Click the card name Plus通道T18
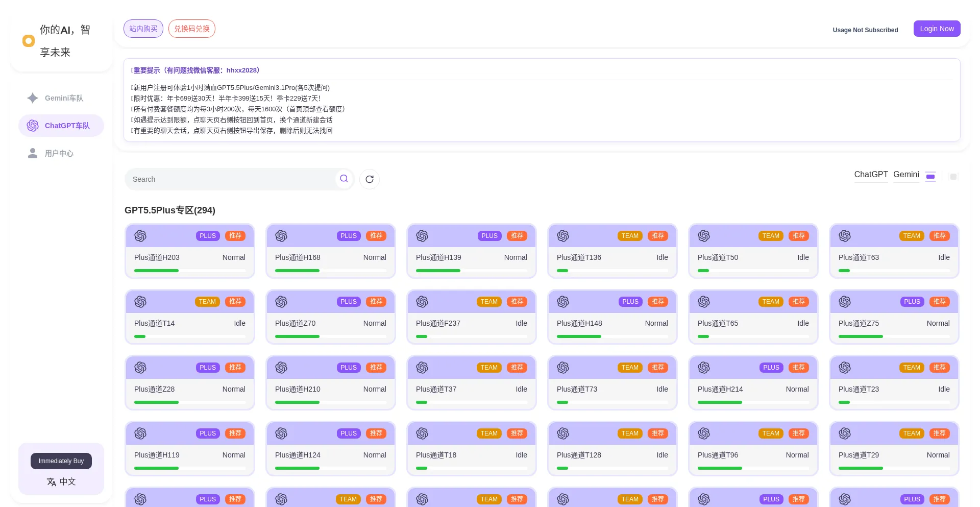Viewport: 980px width, 507px height. [x=436, y=455]
